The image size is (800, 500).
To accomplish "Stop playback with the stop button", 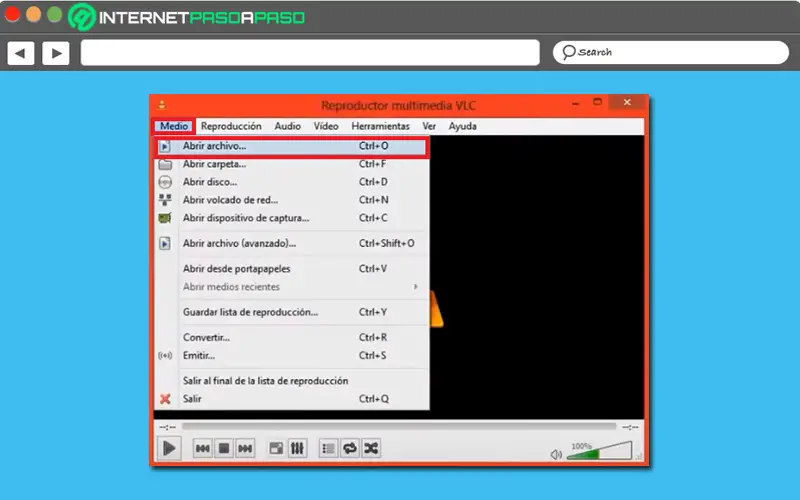I will point(224,448).
